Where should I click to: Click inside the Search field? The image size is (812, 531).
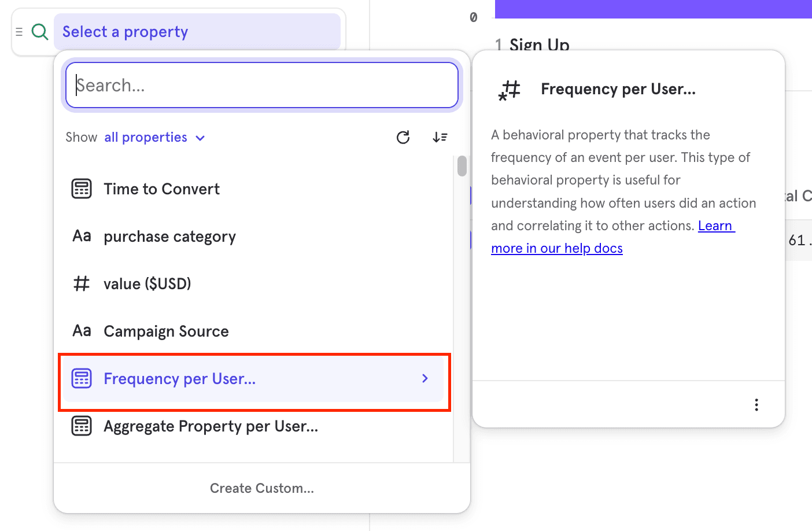coord(261,85)
